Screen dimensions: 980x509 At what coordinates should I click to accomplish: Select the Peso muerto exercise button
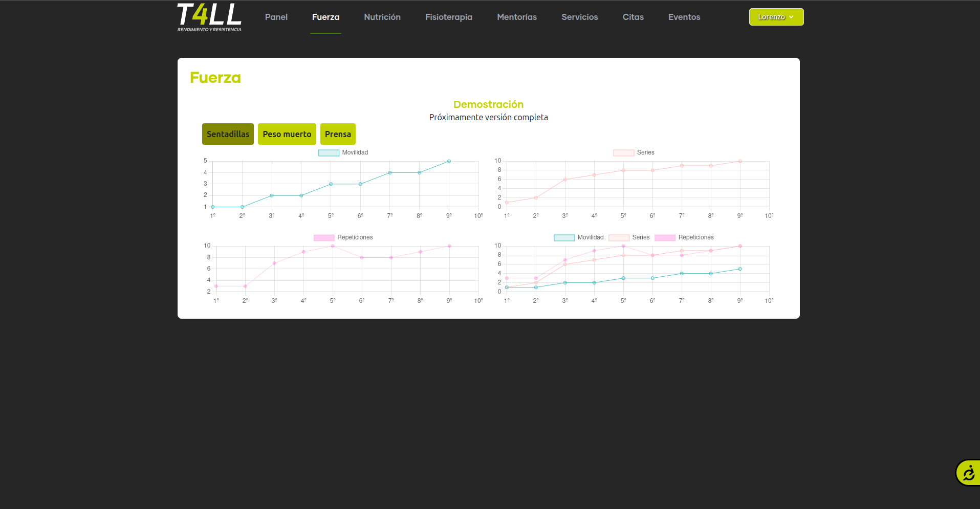(287, 134)
